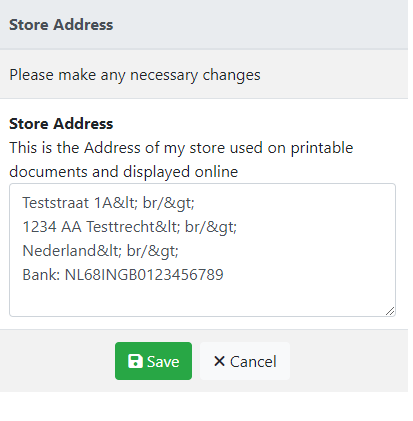
Task: Place cursor in the Nederland line
Action: pyautogui.click(x=100, y=251)
